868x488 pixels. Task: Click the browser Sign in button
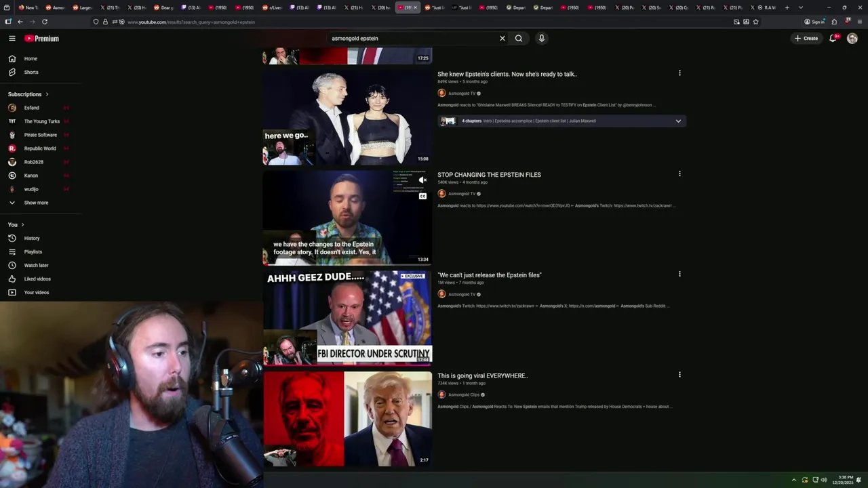click(x=814, y=22)
